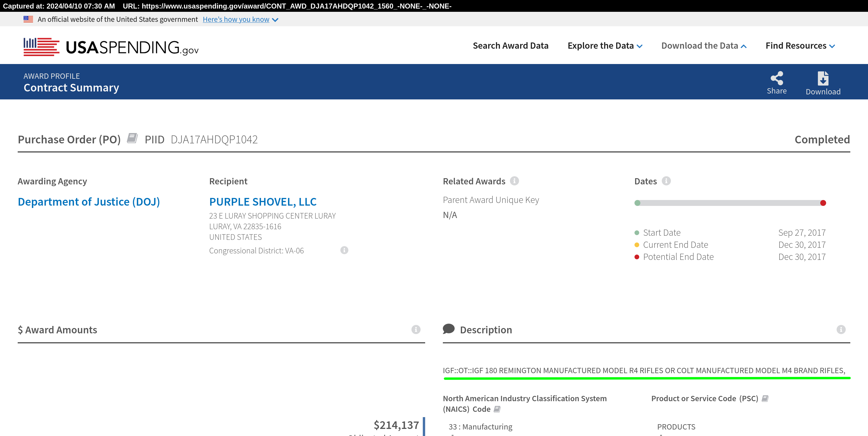Screen dimensions: 868x436
Task: Click the Download label text
Action: coord(823,92)
